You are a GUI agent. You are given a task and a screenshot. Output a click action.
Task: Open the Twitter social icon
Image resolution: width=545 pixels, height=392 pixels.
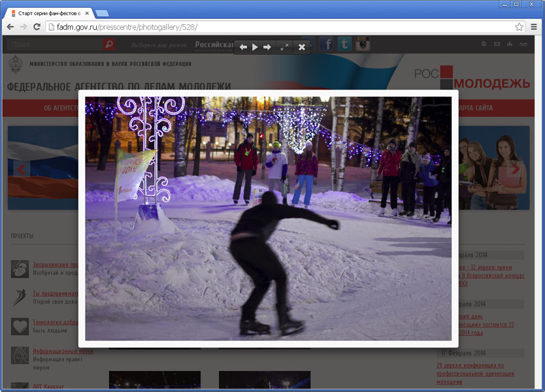tap(344, 44)
